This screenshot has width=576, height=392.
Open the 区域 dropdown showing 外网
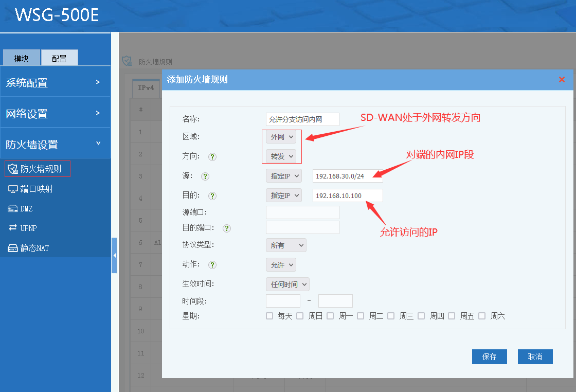281,137
